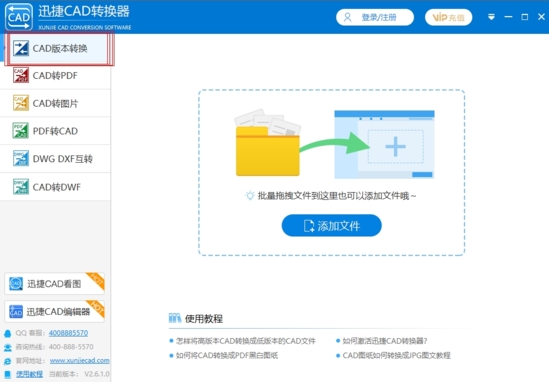This screenshot has height=382, width=549.
Task: Click the 迅捷CAD编辑器 app icon
Action: coord(16,311)
